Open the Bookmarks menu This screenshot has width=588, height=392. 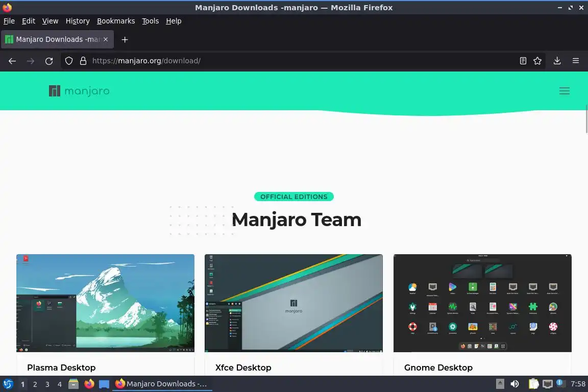116,21
